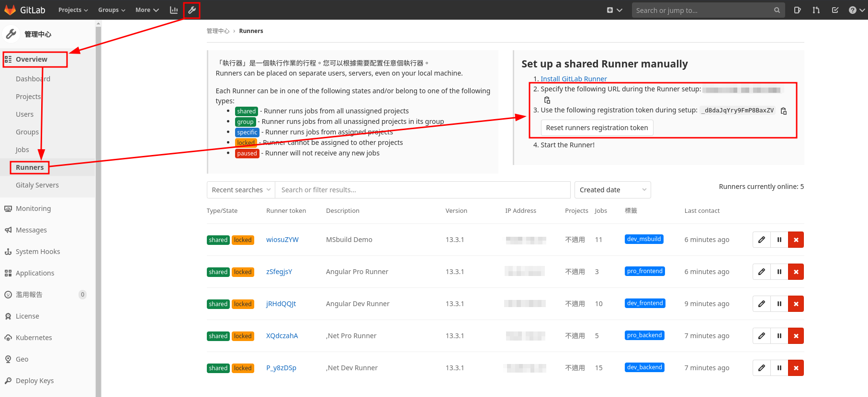This screenshot has height=397, width=868.
Task: Delete the Angular Pro Runner
Action: [x=796, y=272]
